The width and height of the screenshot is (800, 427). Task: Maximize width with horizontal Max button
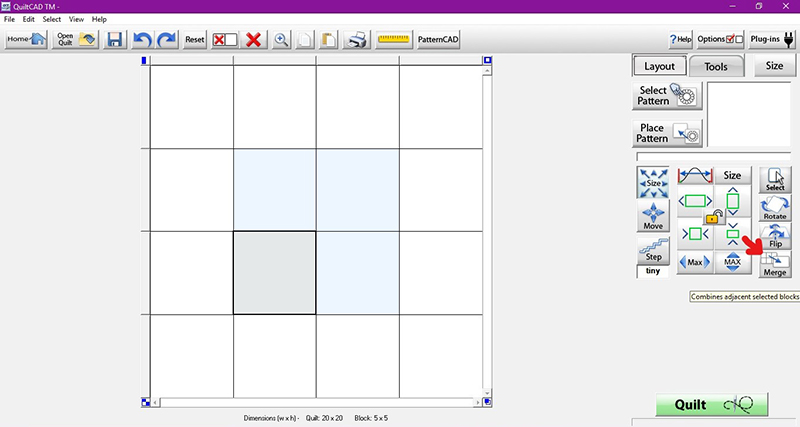(x=695, y=262)
